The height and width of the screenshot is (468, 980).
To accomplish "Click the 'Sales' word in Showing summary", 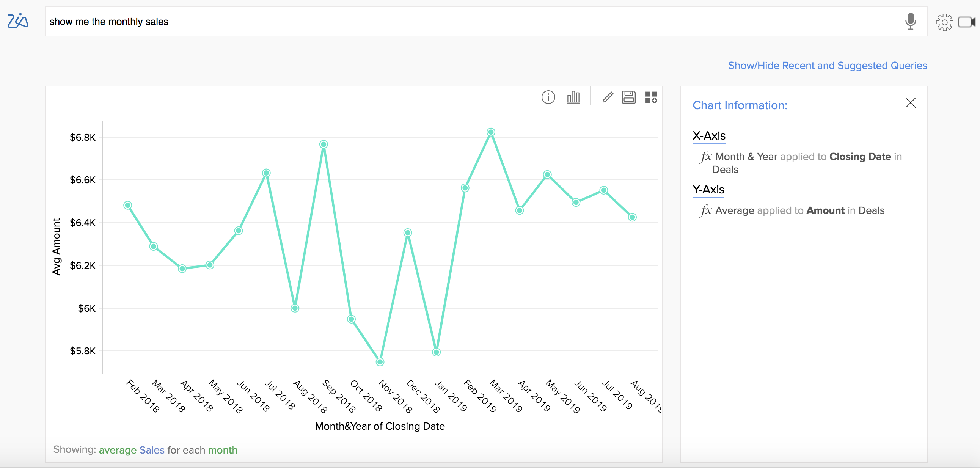I will click(152, 450).
